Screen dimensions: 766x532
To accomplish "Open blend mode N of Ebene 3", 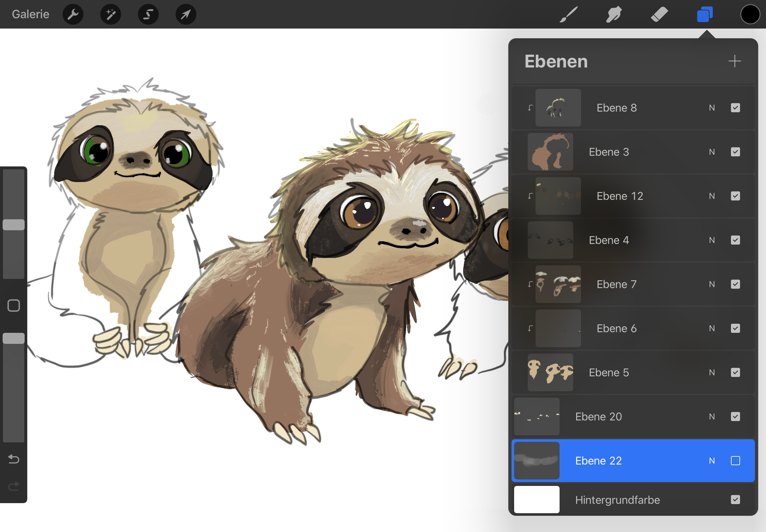I will pyautogui.click(x=712, y=152).
